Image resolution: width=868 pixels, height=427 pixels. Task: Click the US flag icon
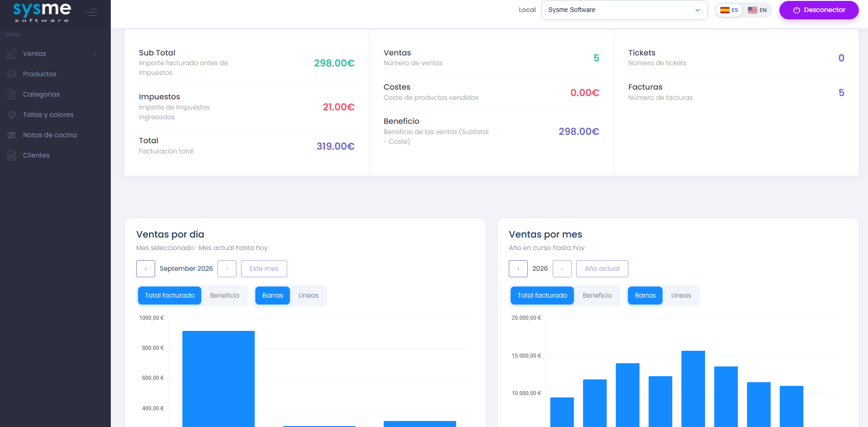753,10
